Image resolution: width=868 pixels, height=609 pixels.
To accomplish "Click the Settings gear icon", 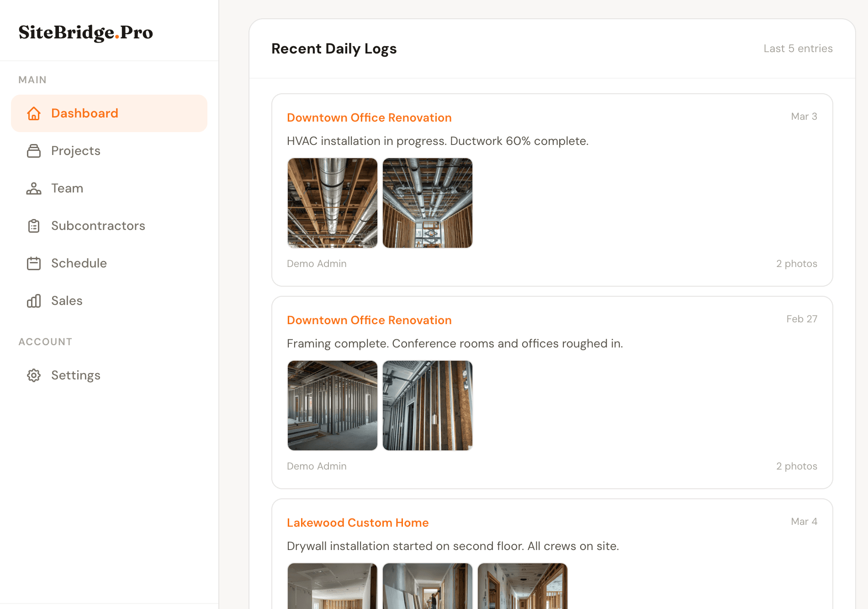I will (x=34, y=375).
